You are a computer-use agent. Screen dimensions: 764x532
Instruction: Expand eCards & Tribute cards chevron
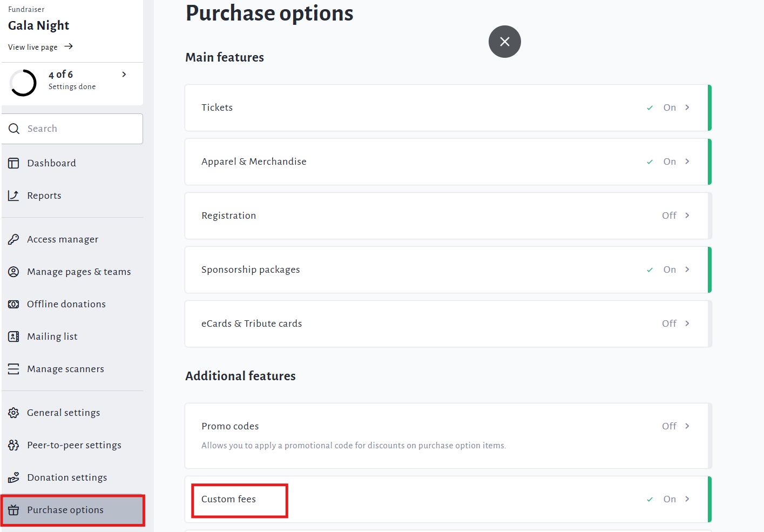[687, 324]
